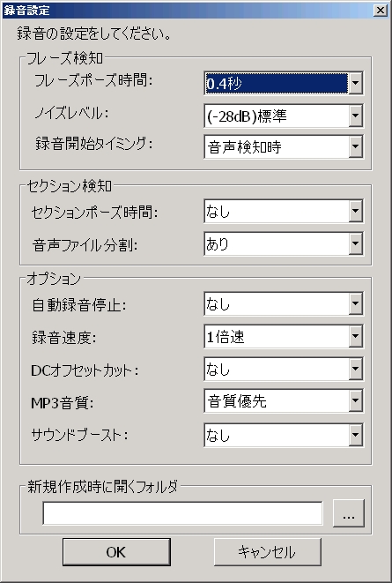Expand the サウンドブースト dropdown
392x583 pixels.
pos(355,435)
